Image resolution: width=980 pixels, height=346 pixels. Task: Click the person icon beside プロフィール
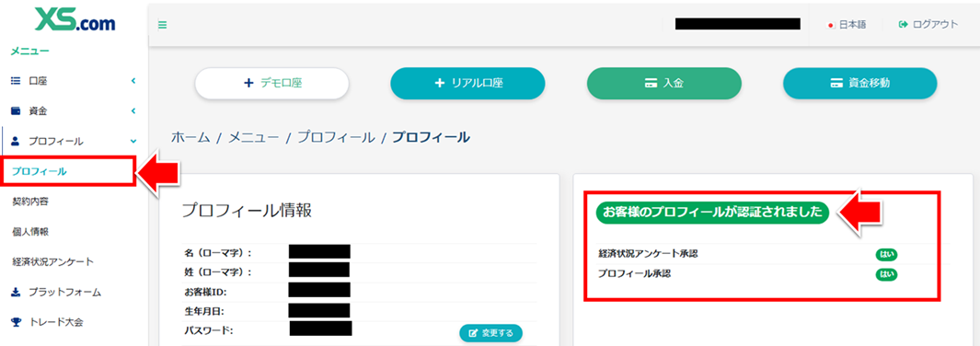click(x=16, y=142)
